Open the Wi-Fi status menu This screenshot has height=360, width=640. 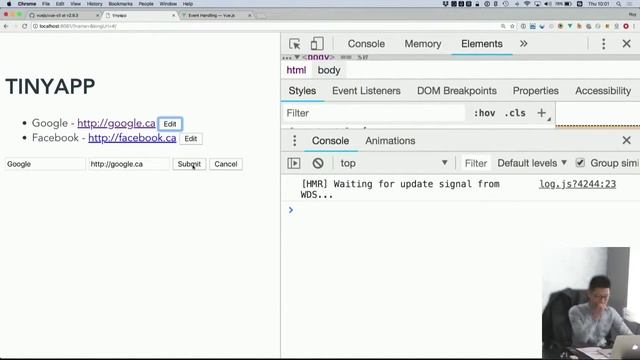click(x=527, y=4)
